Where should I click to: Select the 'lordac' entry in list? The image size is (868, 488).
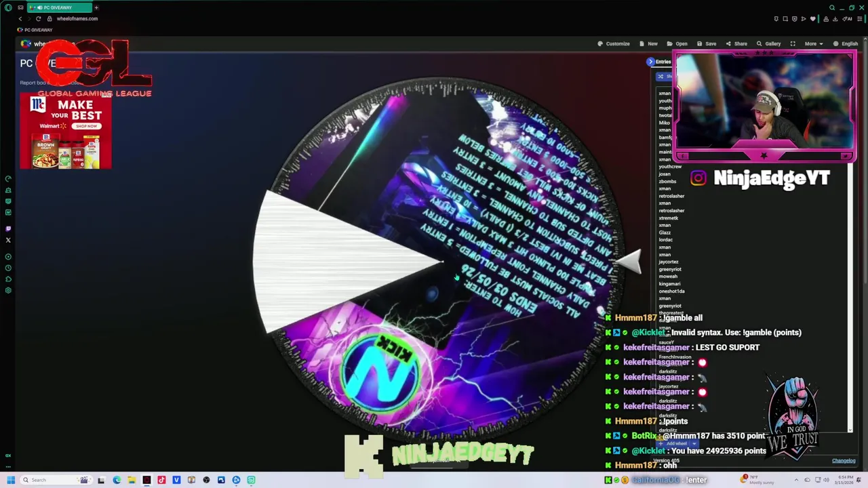[665, 240]
